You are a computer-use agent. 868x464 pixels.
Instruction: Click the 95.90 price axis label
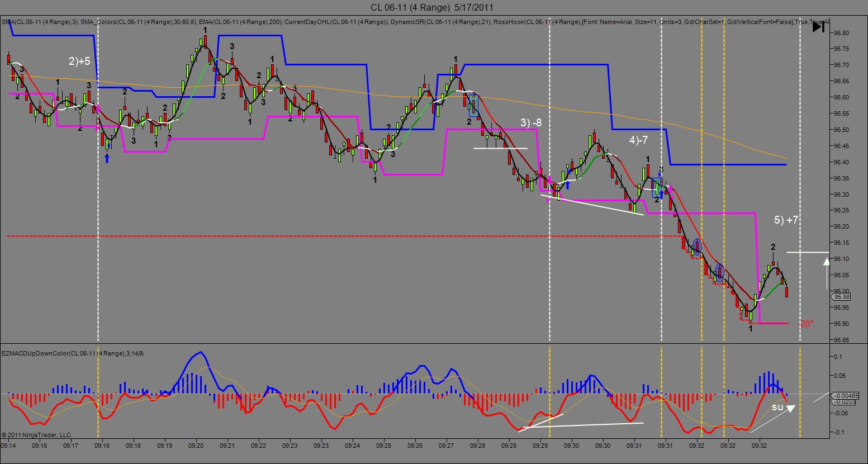[841, 324]
